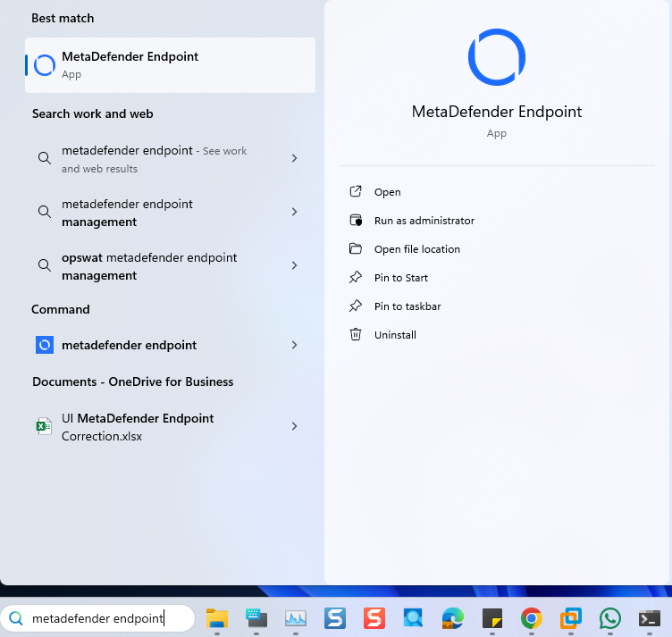
Task: Expand 'metadefender endpoint - See work and web results' chevron
Action: click(294, 158)
